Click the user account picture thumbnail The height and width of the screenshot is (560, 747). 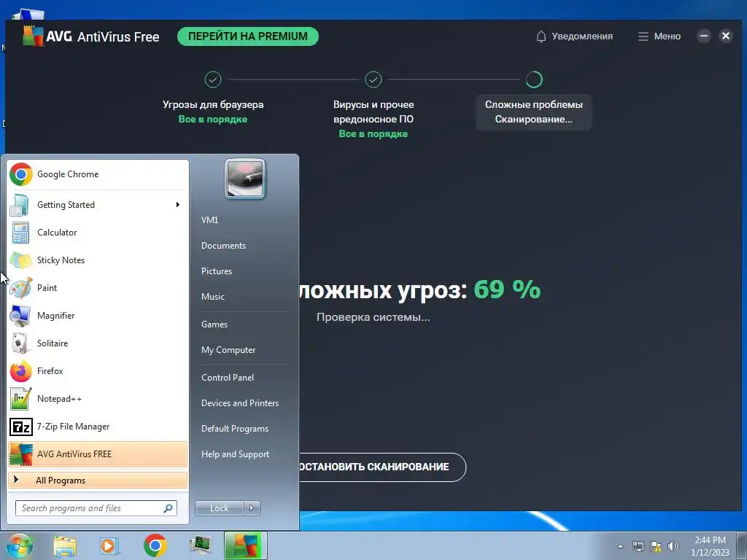pyautogui.click(x=245, y=179)
